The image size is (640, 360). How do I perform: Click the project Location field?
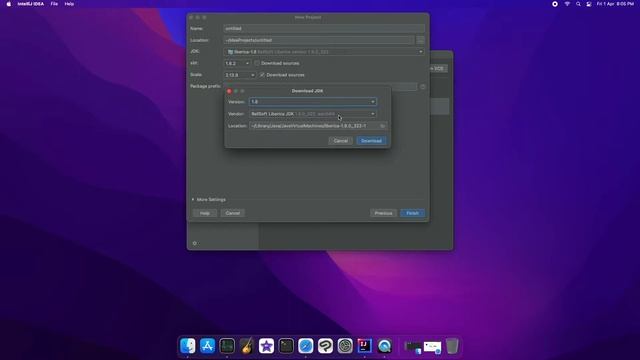click(x=319, y=40)
